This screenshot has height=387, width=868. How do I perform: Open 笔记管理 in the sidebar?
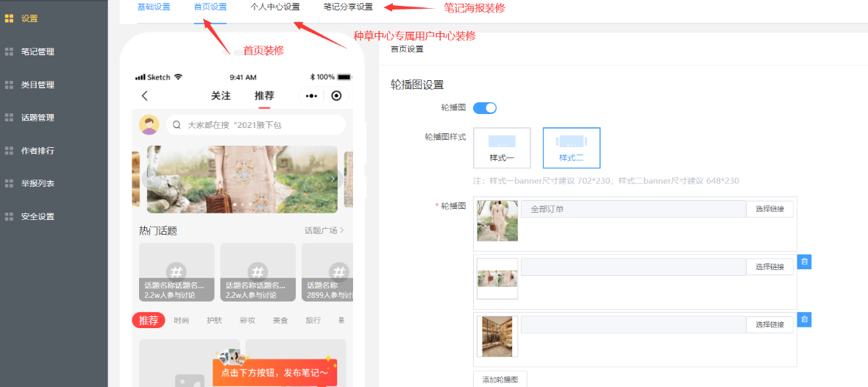[38, 52]
